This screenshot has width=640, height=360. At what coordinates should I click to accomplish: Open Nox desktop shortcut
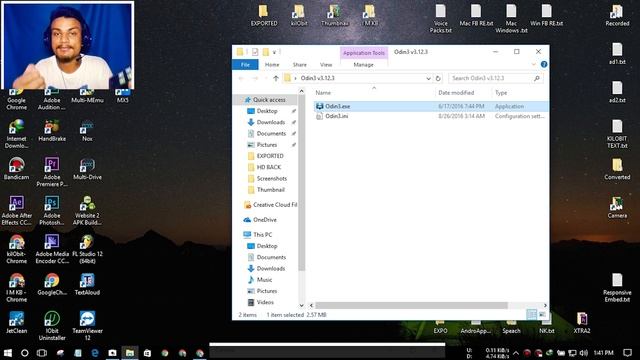point(87,131)
